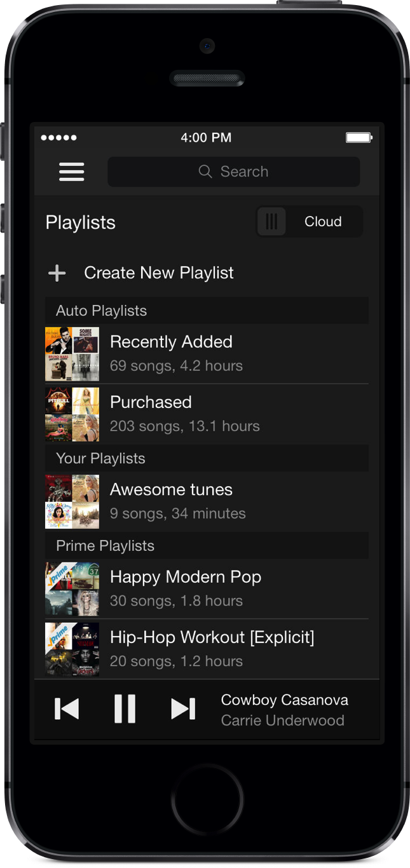Pause the current song
The image size is (410, 868).
click(125, 709)
